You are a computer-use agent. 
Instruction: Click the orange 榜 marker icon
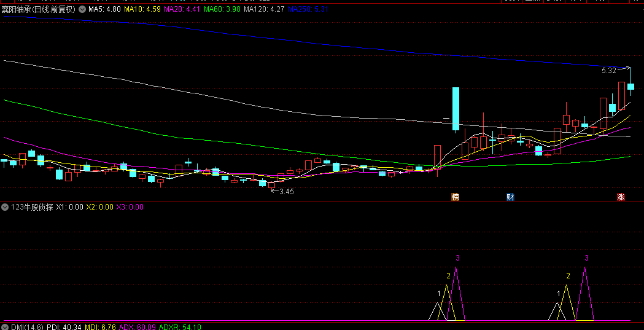click(x=455, y=197)
